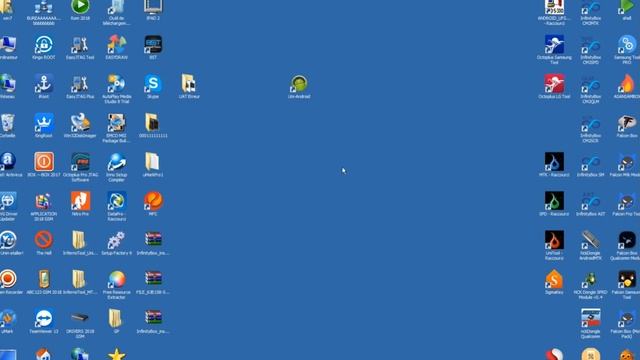This screenshot has width=640, height=360.
Task: Open the 000111111111 folder
Action: [153, 123]
